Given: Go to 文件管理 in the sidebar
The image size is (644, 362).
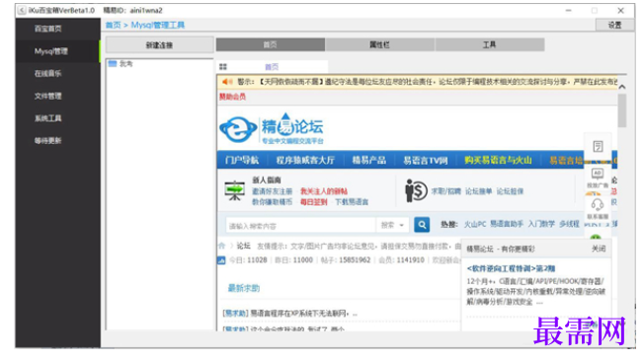Looking at the screenshot, I should click(48, 96).
